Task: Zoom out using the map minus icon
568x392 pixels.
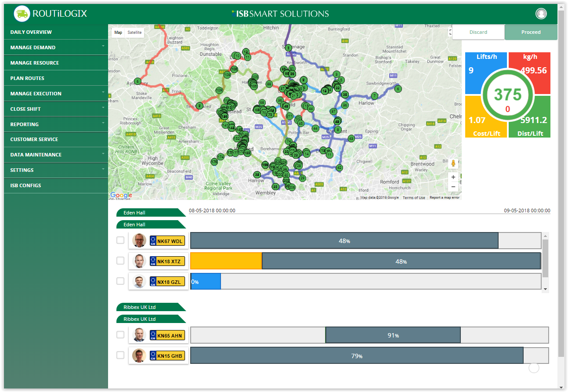Action: 453,186
